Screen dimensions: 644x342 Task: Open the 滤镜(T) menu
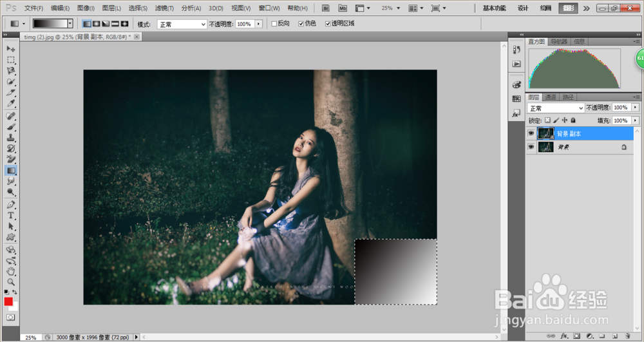tap(164, 8)
